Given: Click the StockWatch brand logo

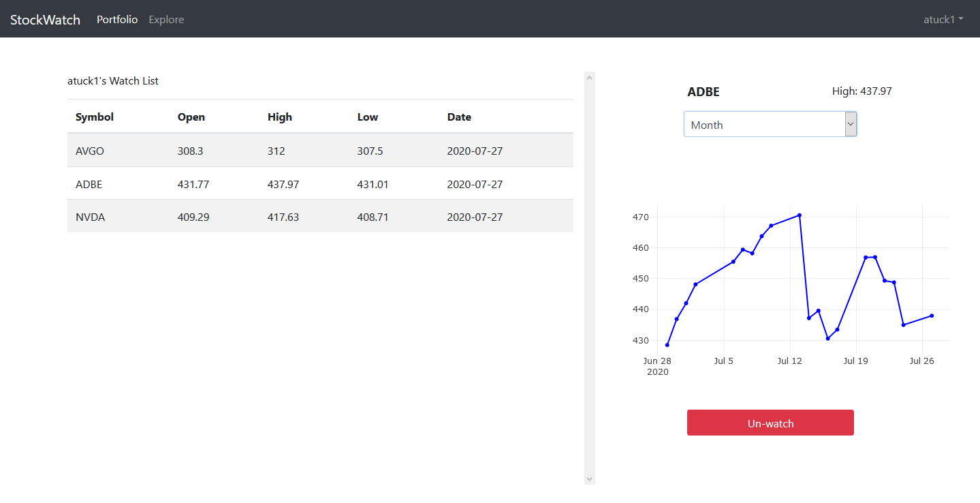Looking at the screenshot, I should [x=45, y=19].
